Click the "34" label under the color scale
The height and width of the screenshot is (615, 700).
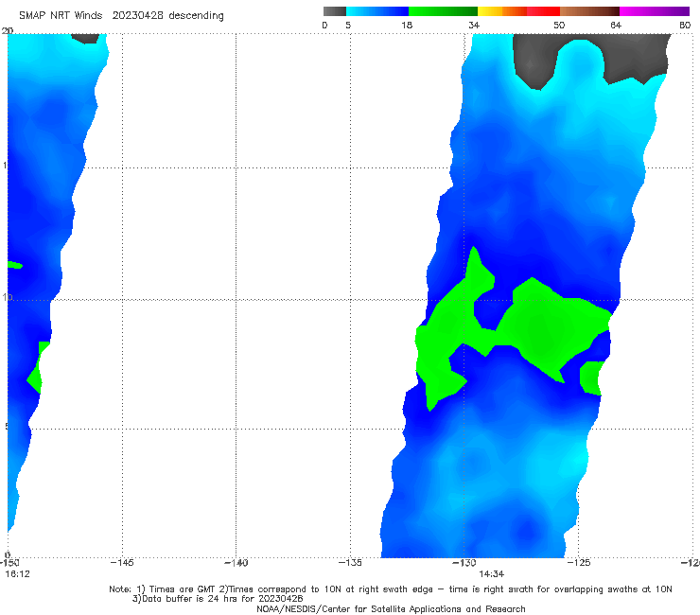click(474, 26)
